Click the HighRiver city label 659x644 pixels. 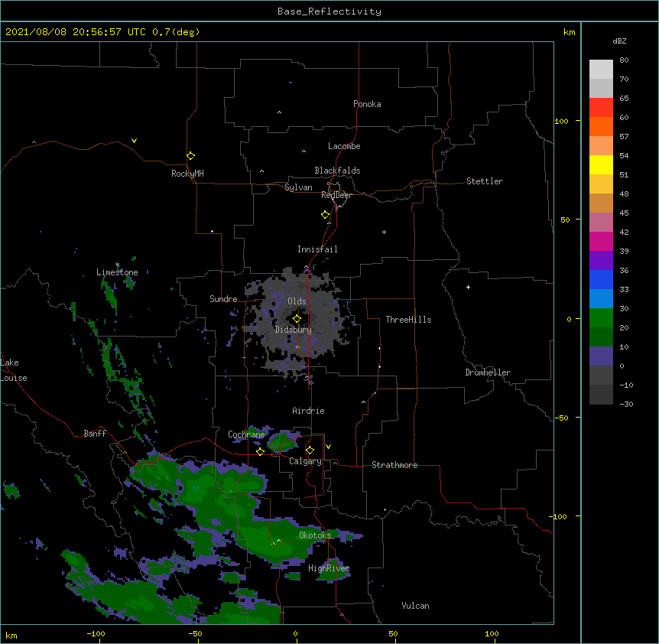[x=329, y=568]
